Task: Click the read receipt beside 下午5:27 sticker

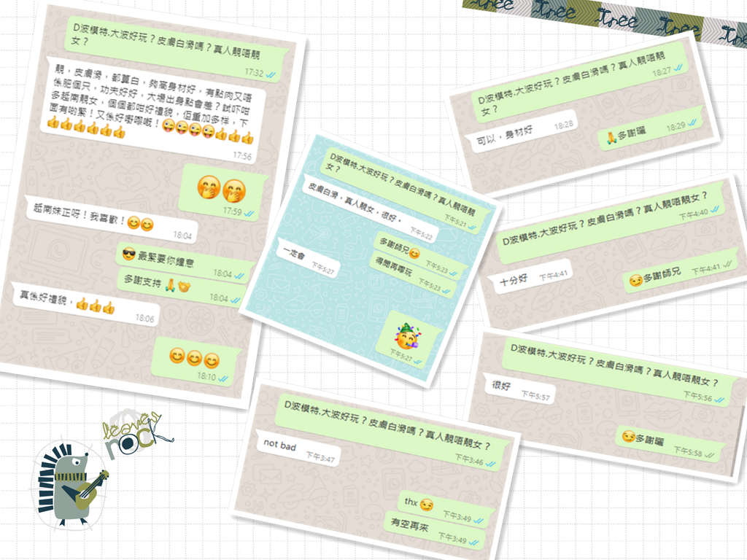Action: pyautogui.click(x=418, y=361)
